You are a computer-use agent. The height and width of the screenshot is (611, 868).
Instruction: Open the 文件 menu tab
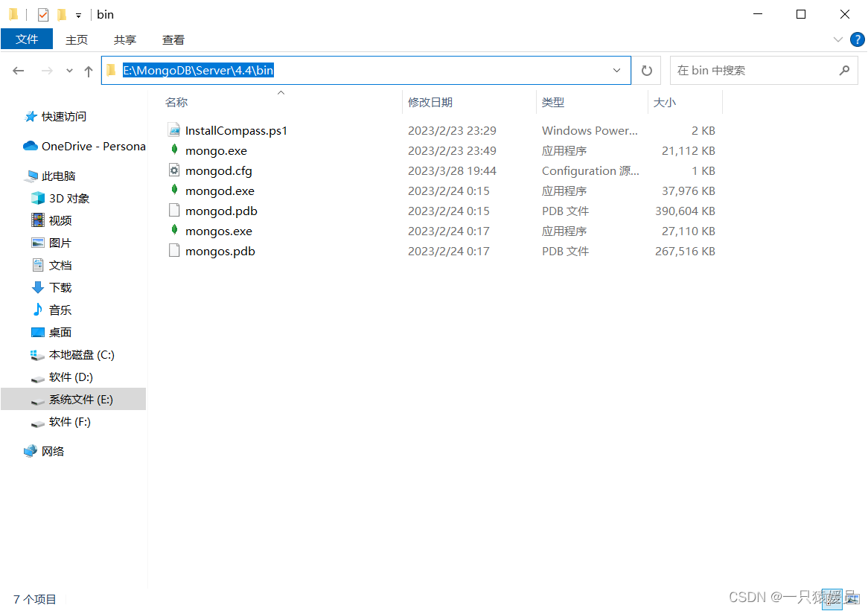27,39
